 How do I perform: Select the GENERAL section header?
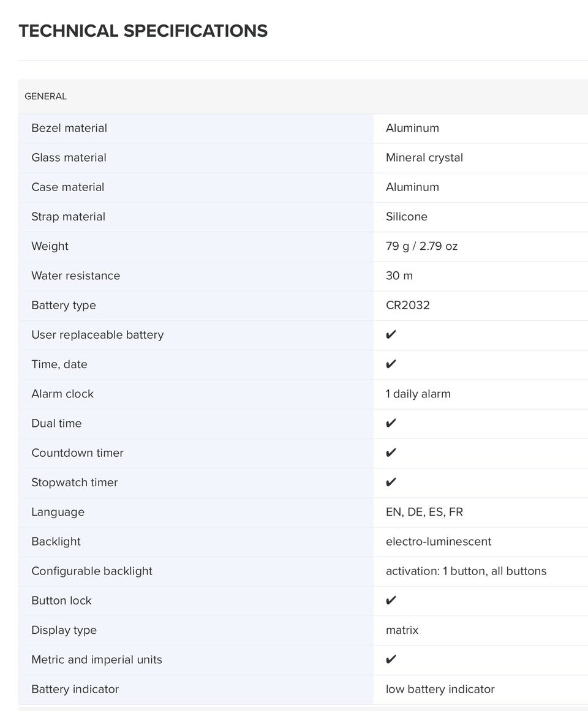tap(46, 96)
